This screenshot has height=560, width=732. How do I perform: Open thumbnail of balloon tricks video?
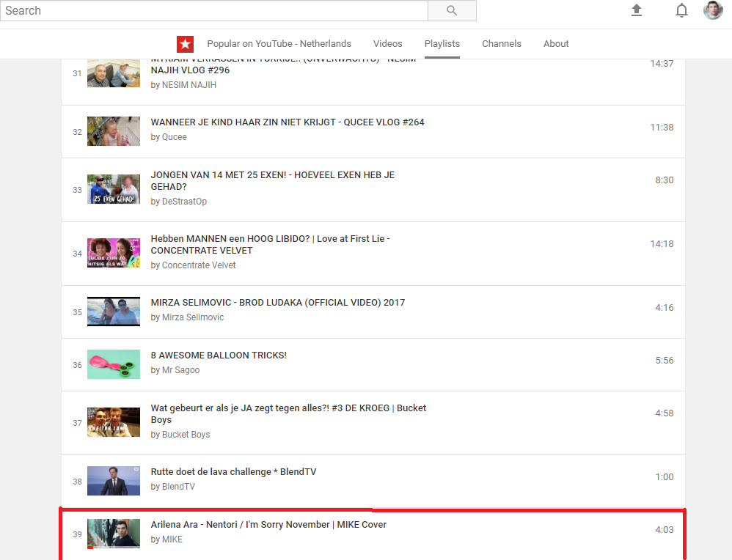tap(114, 364)
